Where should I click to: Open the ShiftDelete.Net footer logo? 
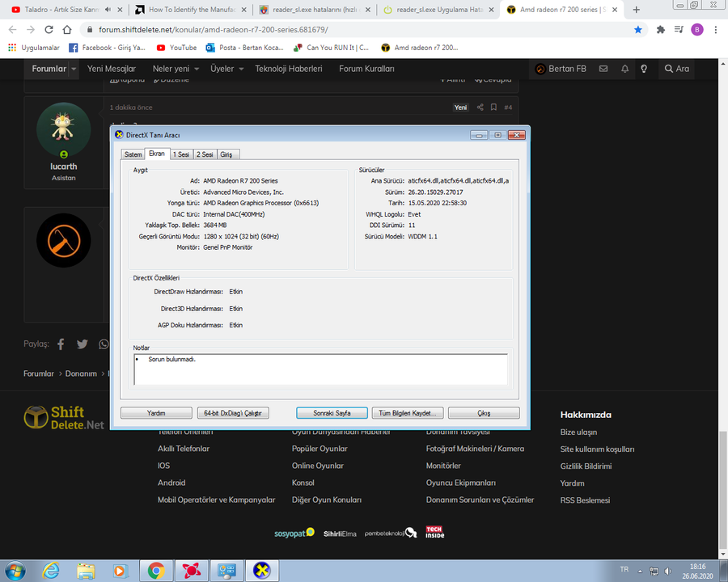click(x=64, y=417)
